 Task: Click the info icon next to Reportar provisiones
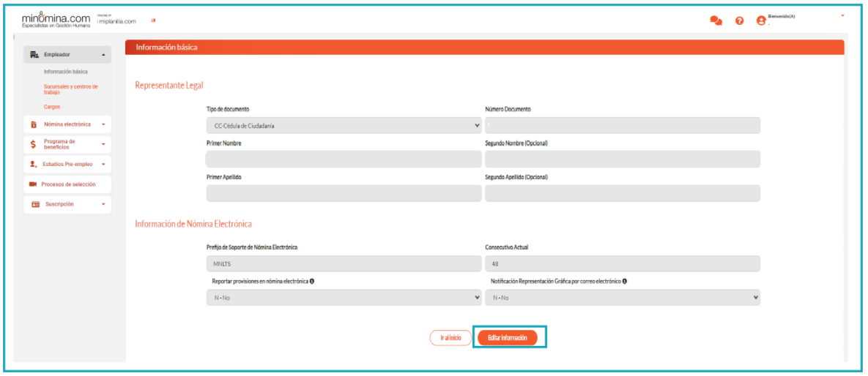tap(312, 281)
